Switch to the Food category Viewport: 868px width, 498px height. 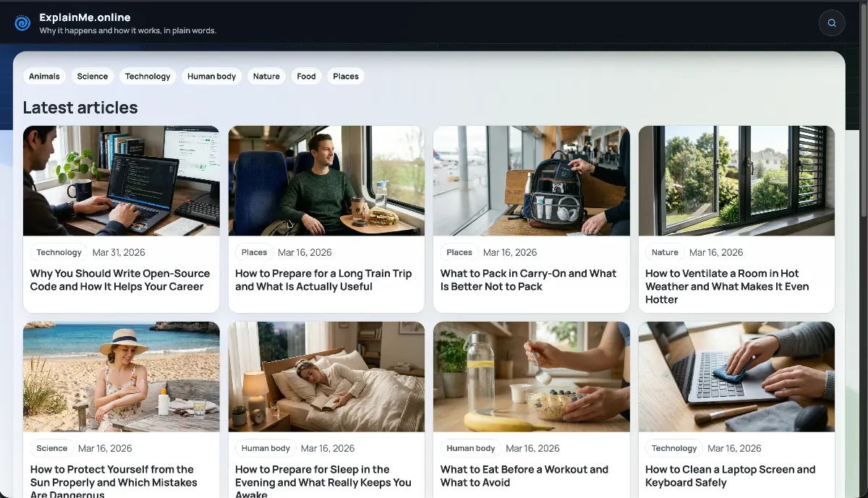pos(306,77)
